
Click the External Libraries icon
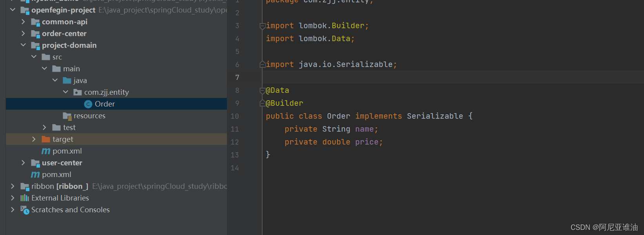25,198
